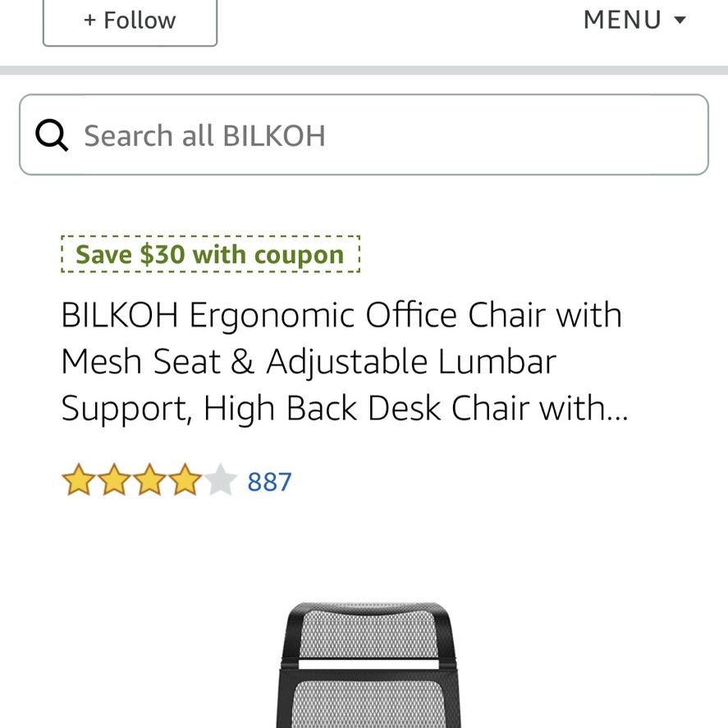Open the MENU label

pyautogui.click(x=622, y=20)
